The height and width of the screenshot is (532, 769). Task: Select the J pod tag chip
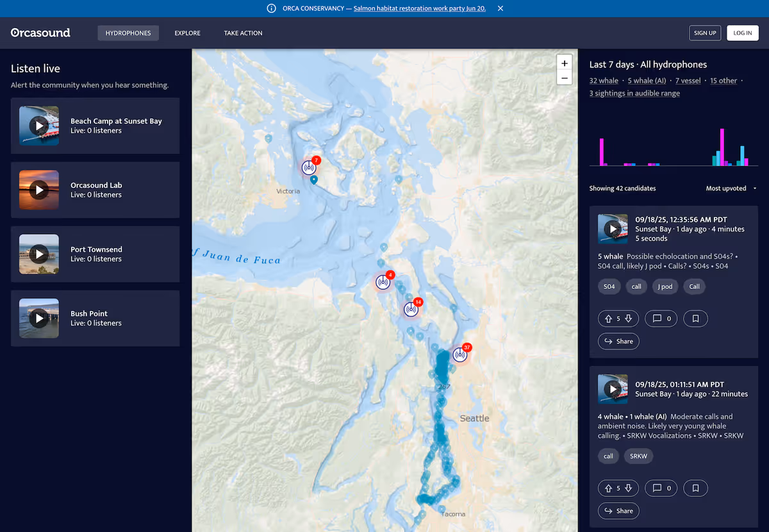[x=665, y=287]
